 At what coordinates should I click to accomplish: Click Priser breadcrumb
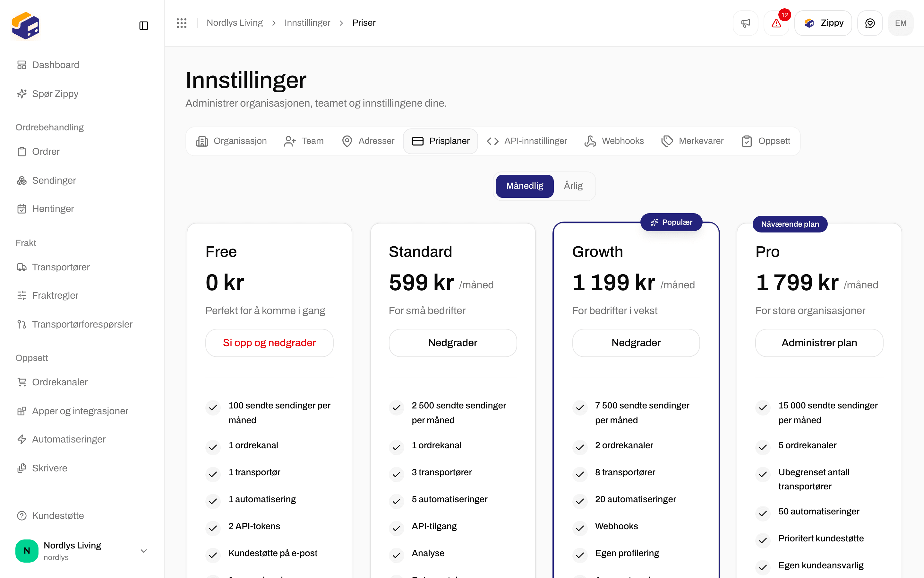click(364, 23)
